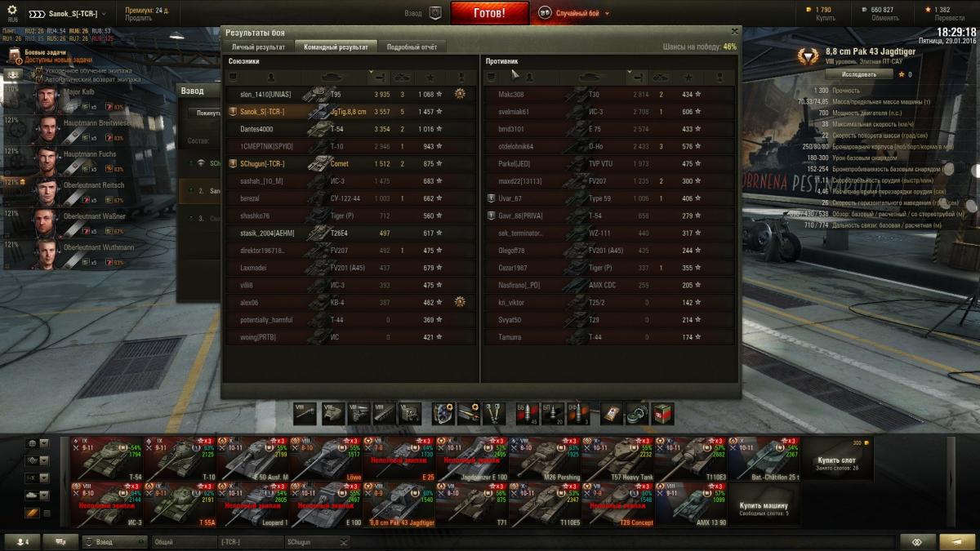This screenshot has height=551, width=980.
Task: View alex06's medal icon
Action: pyautogui.click(x=461, y=302)
